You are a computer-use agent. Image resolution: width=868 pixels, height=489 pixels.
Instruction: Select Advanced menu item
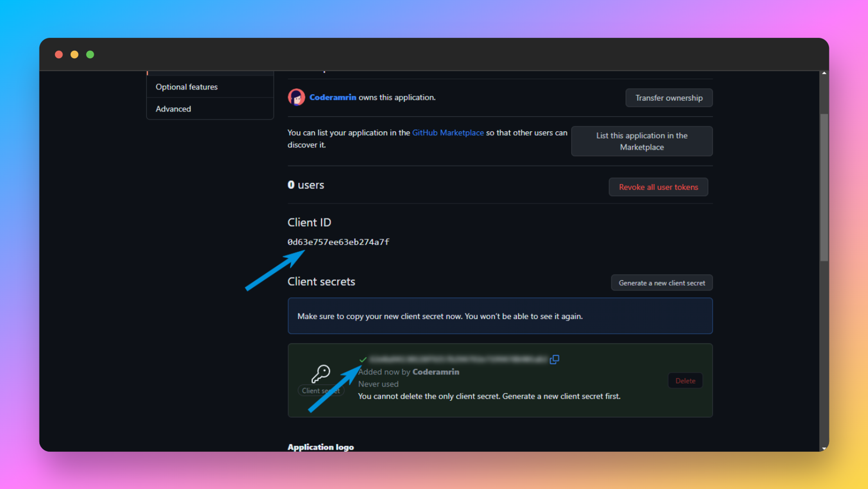[x=174, y=108]
